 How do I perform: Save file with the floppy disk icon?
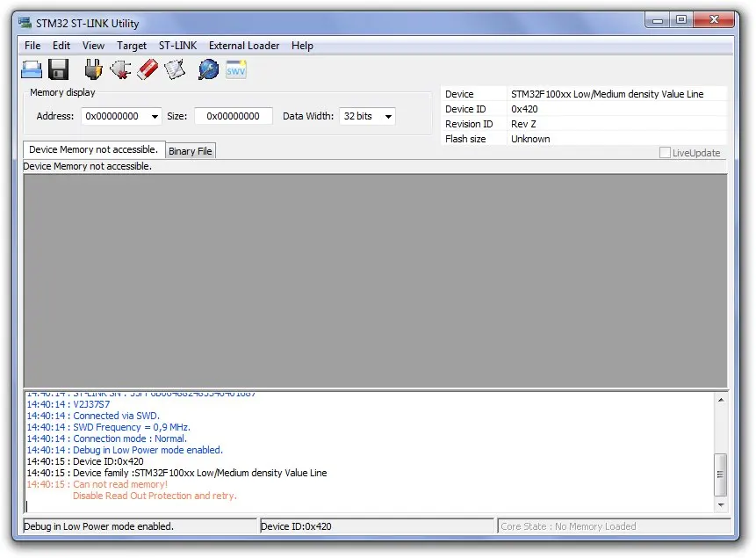58,69
